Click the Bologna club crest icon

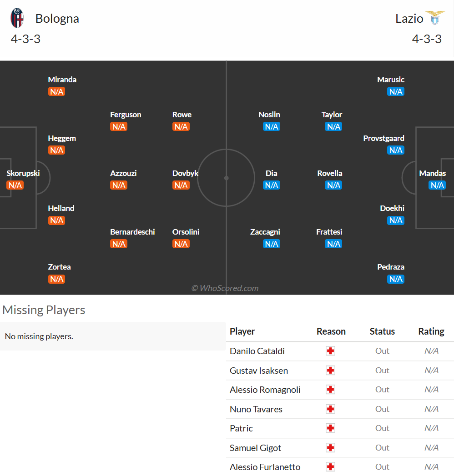coord(17,18)
